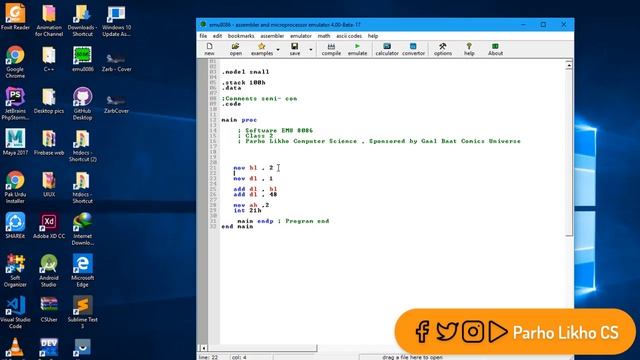
Task: Select the Internet Download Manager icon
Action: (82, 228)
